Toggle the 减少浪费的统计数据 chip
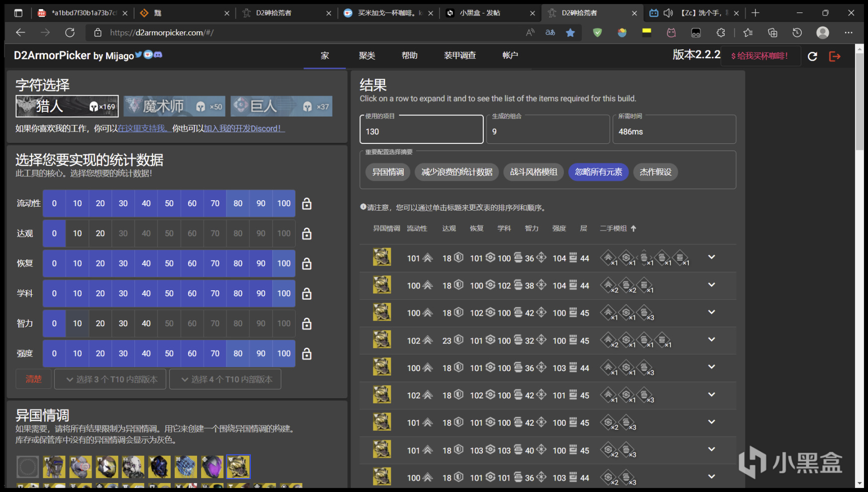This screenshot has width=868, height=492. click(x=457, y=172)
